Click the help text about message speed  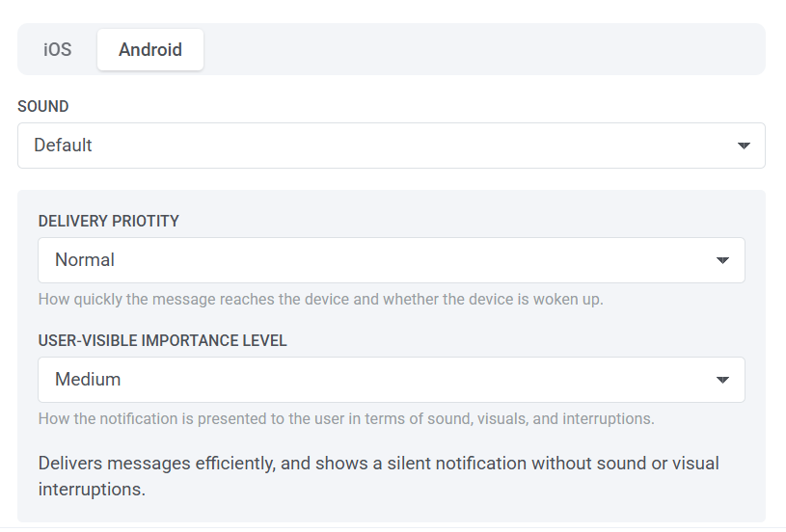[x=320, y=299]
